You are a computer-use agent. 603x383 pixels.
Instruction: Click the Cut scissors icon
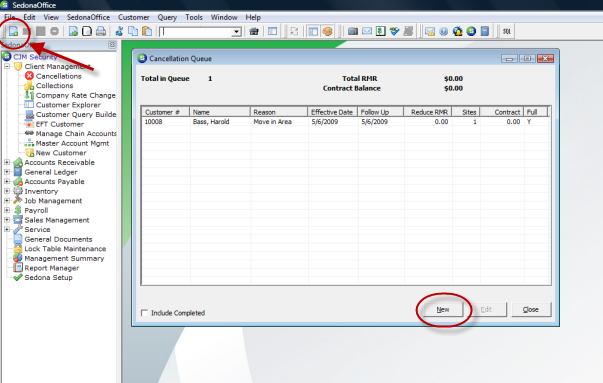119,31
